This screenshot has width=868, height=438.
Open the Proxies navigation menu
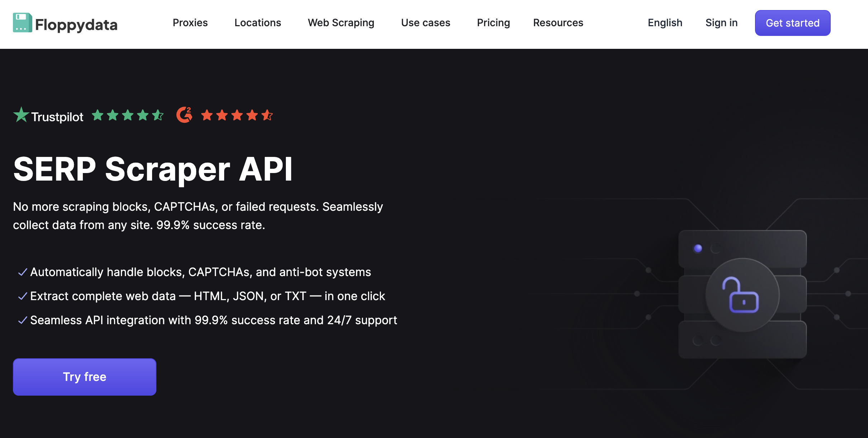[x=190, y=23]
